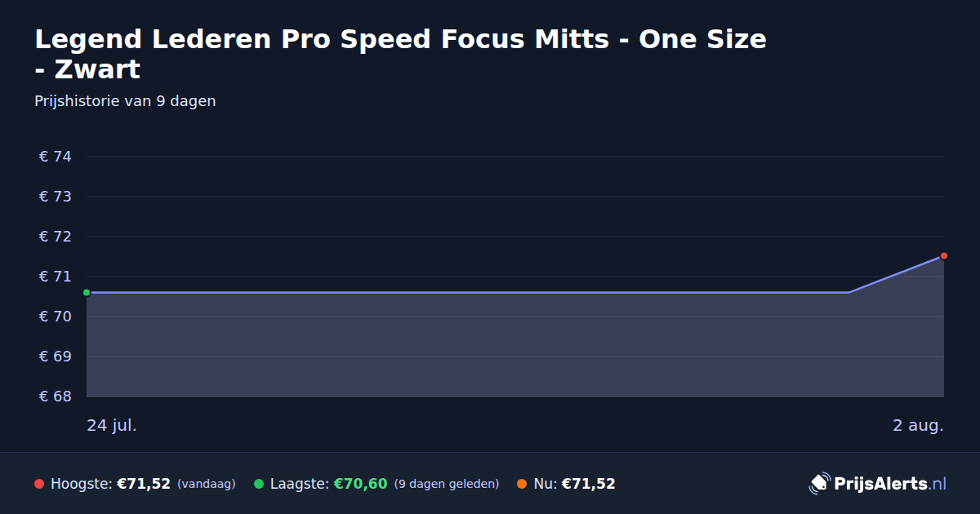Click the red Hoogste legend dot
This screenshot has height=514, width=980.
pos(39,484)
